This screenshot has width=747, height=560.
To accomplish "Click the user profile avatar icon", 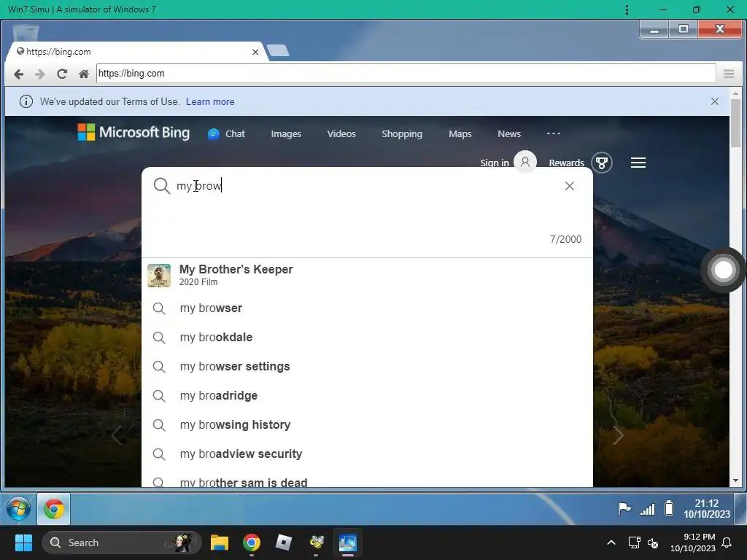I will [525, 163].
